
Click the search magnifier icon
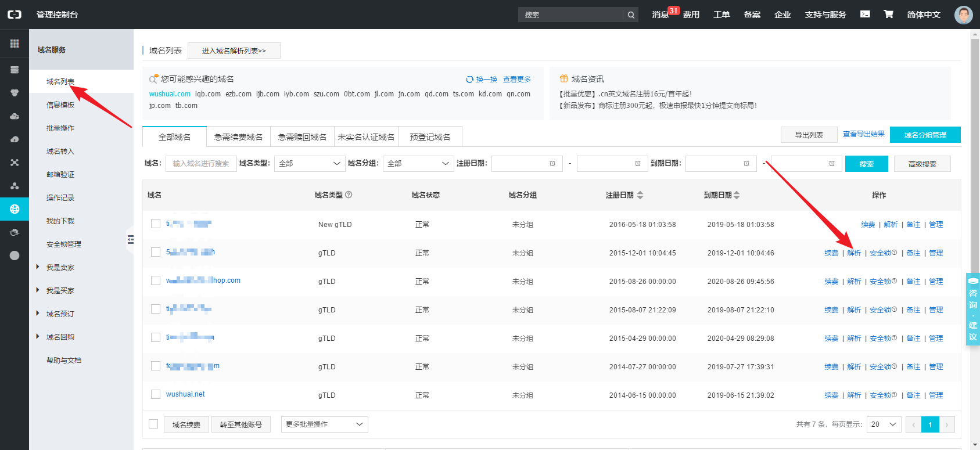[631, 15]
